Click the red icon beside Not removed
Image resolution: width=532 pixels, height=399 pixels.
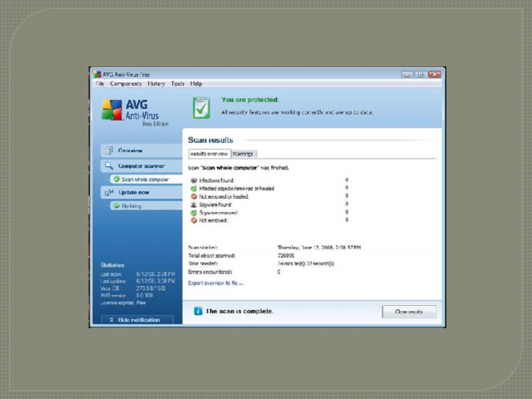(194, 220)
